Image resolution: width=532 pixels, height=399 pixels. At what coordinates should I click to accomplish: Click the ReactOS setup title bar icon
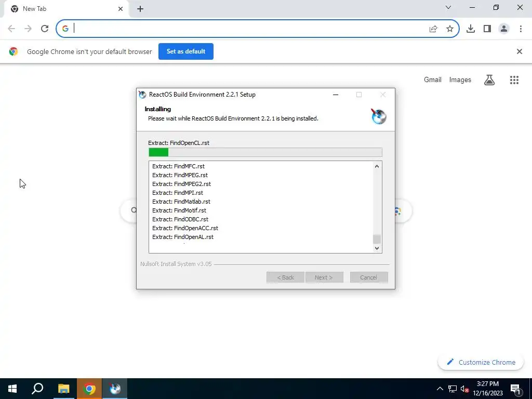142,95
